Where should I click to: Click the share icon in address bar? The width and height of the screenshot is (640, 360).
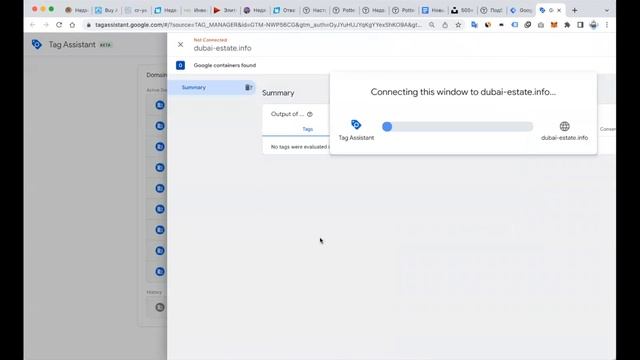pos(445,25)
